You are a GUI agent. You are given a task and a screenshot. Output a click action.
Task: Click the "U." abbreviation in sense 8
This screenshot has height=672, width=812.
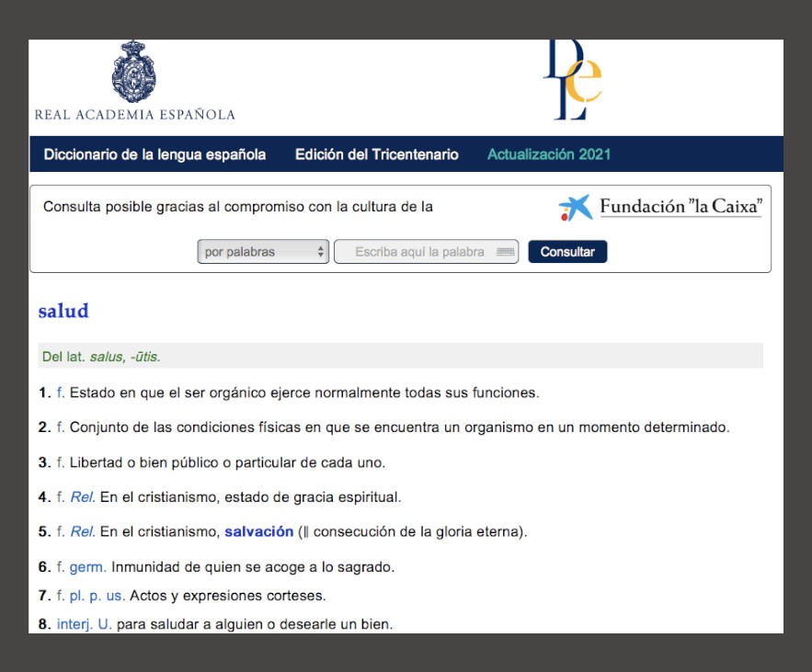point(104,622)
